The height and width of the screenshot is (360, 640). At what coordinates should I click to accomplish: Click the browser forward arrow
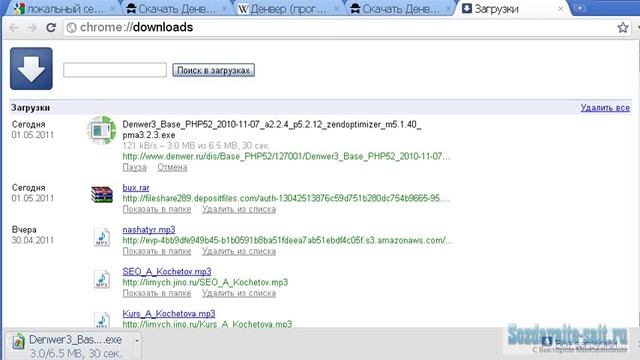[32, 28]
